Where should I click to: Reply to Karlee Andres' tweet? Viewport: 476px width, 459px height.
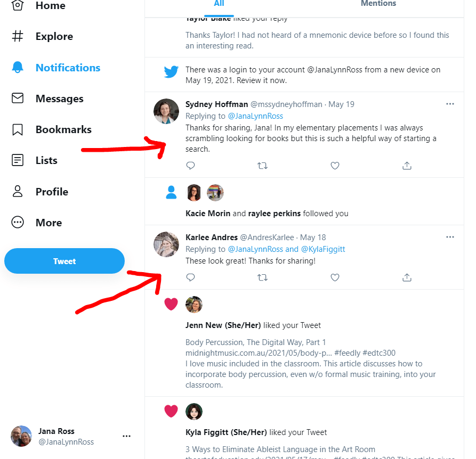(x=190, y=277)
